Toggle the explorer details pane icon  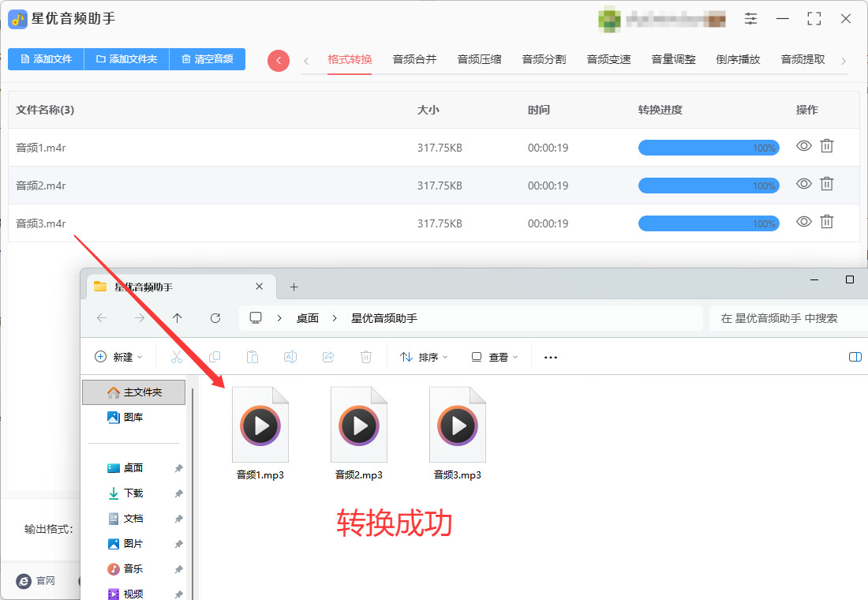coord(855,357)
